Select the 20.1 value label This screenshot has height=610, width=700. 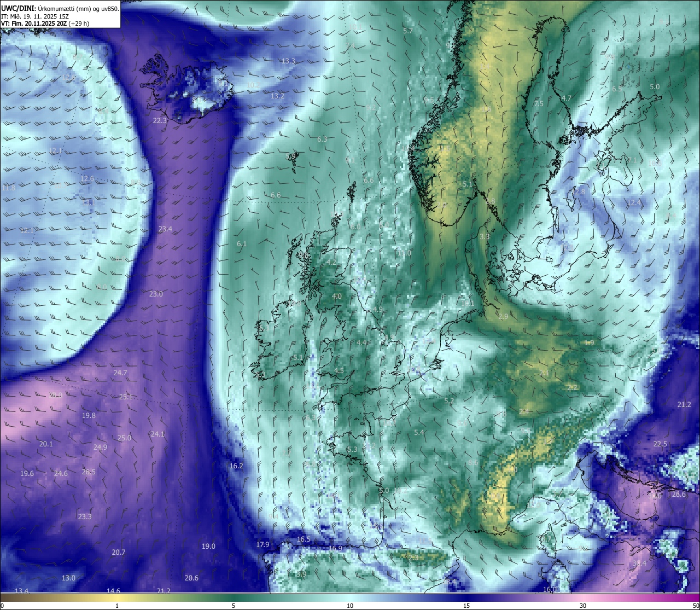pyautogui.click(x=46, y=444)
